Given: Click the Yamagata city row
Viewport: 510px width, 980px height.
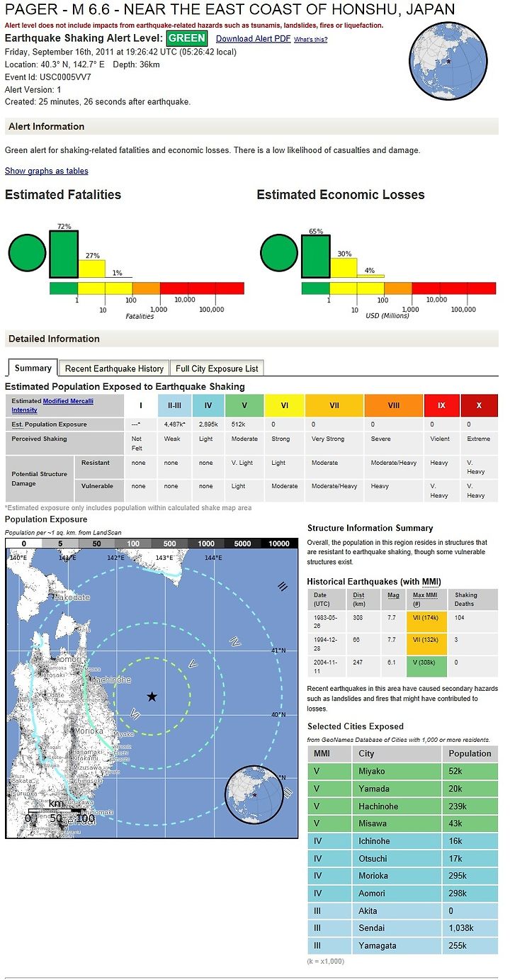Looking at the screenshot, I should pos(403,946).
